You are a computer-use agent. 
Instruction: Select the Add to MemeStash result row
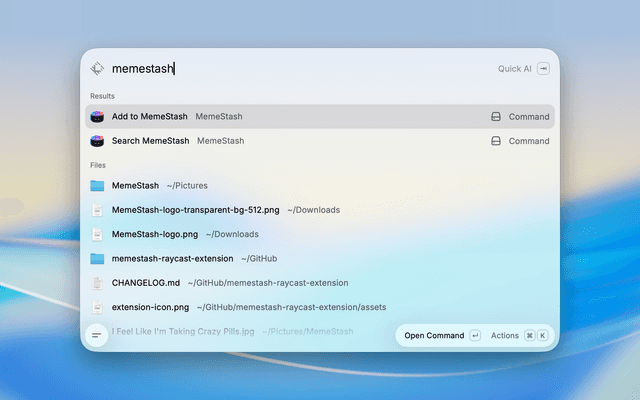pos(320,117)
